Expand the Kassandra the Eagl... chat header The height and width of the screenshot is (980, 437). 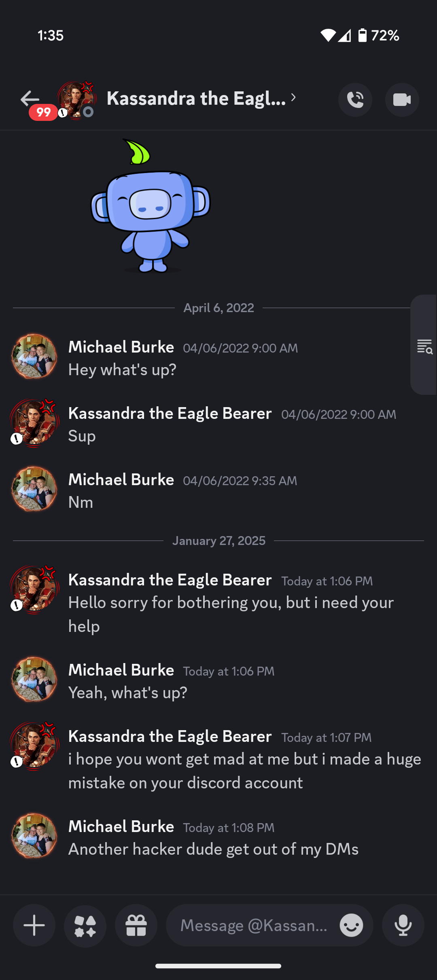[x=196, y=99]
